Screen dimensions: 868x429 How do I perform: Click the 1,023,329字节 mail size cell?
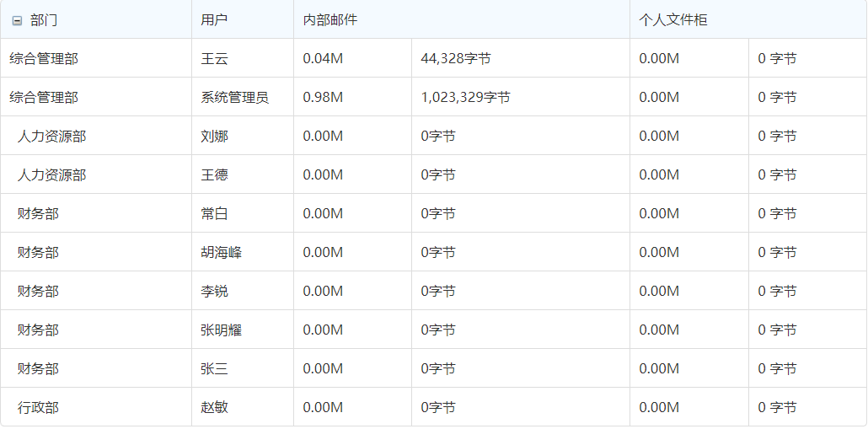coord(465,98)
